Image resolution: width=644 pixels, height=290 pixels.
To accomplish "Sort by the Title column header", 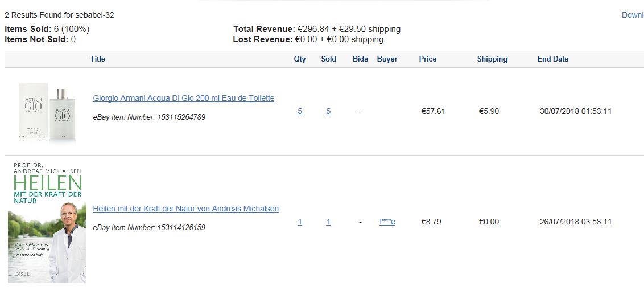I will coord(98,59).
